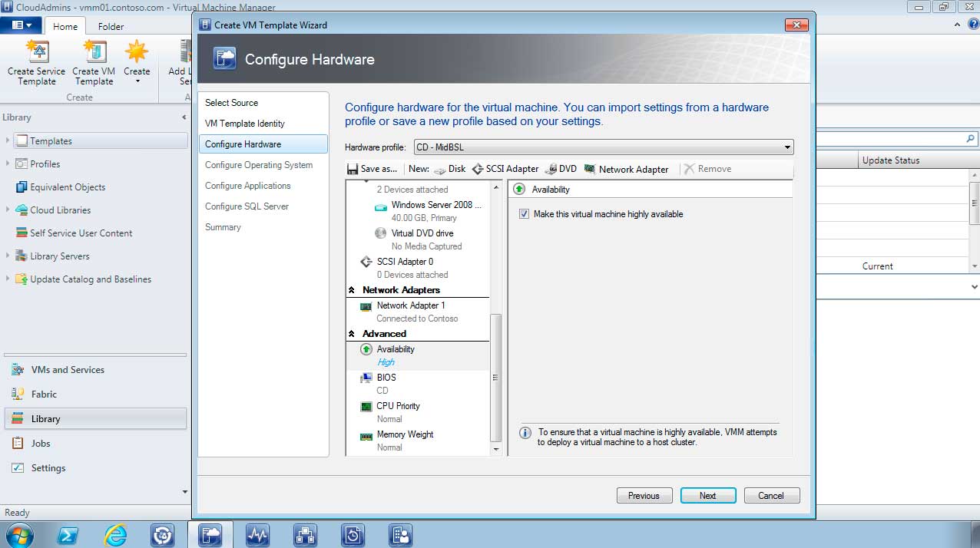
Task: Switch to the Home ribbon tab
Action: pyautogui.click(x=65, y=26)
